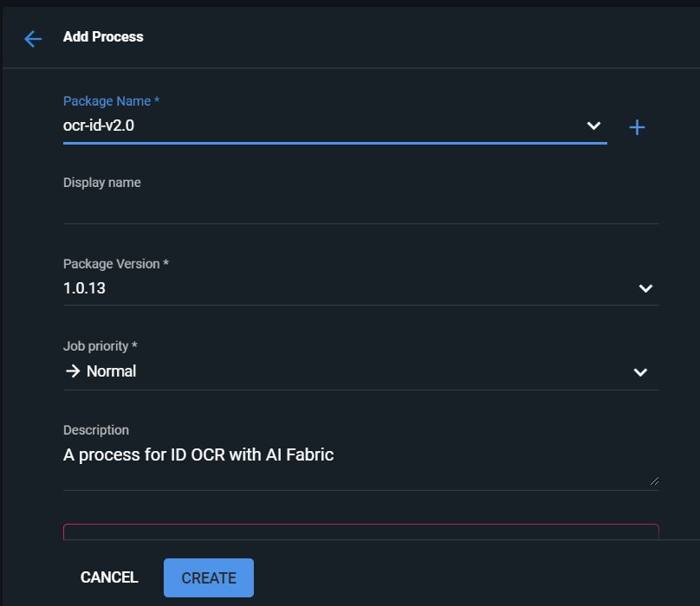
Task: Open the Package Version dropdown chevron
Action: coord(645,288)
